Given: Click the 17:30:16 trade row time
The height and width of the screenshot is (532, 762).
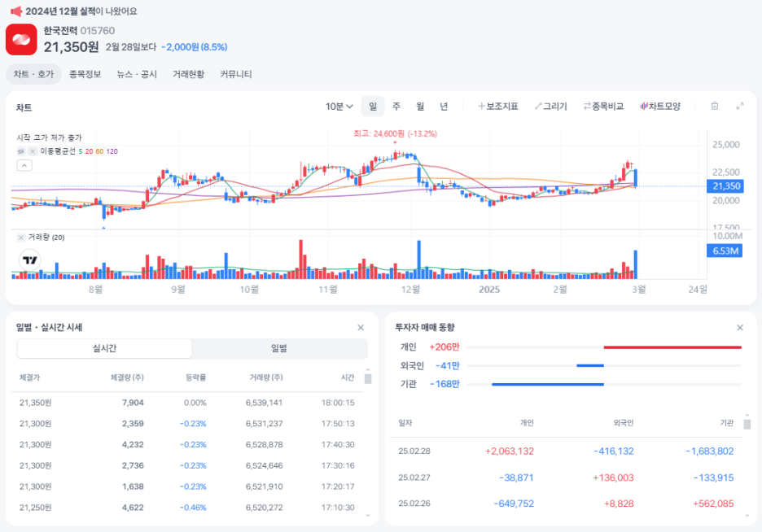Looking at the screenshot, I should click(x=338, y=465).
